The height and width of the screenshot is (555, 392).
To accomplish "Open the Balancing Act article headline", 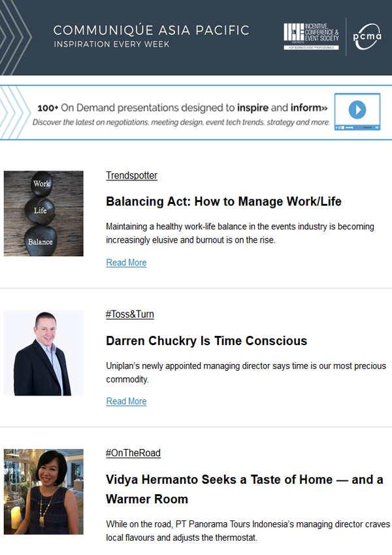I will 223,201.
